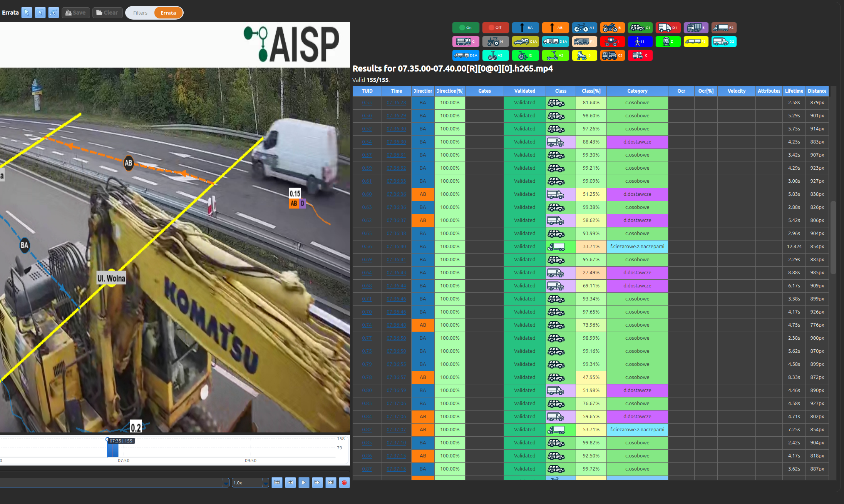
Task: Select the Z train class
Action: [x=668, y=42]
